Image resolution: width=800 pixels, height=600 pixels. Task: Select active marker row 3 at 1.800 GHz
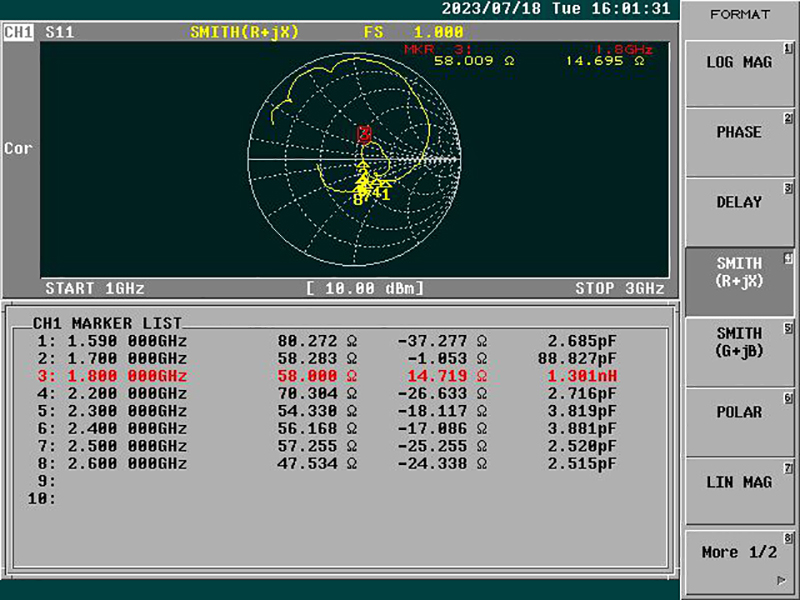pos(327,376)
